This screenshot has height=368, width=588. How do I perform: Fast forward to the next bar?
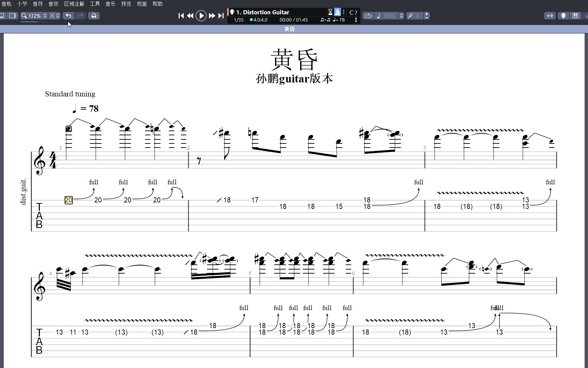tap(212, 16)
